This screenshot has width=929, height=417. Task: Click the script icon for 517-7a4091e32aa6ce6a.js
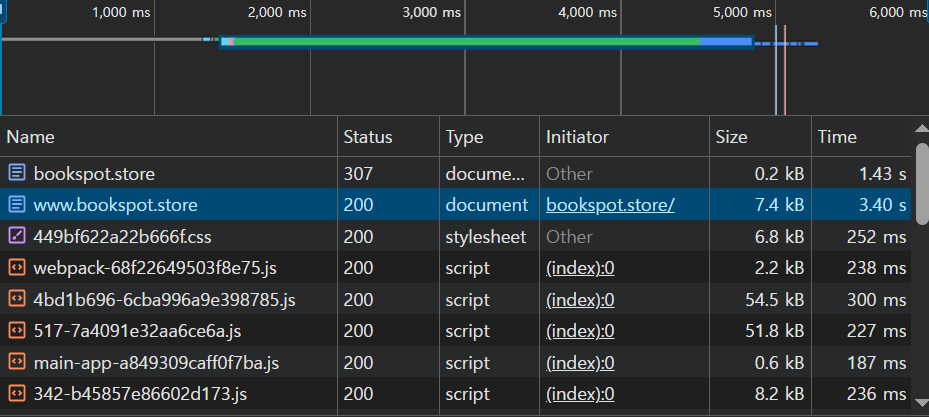tap(17, 331)
